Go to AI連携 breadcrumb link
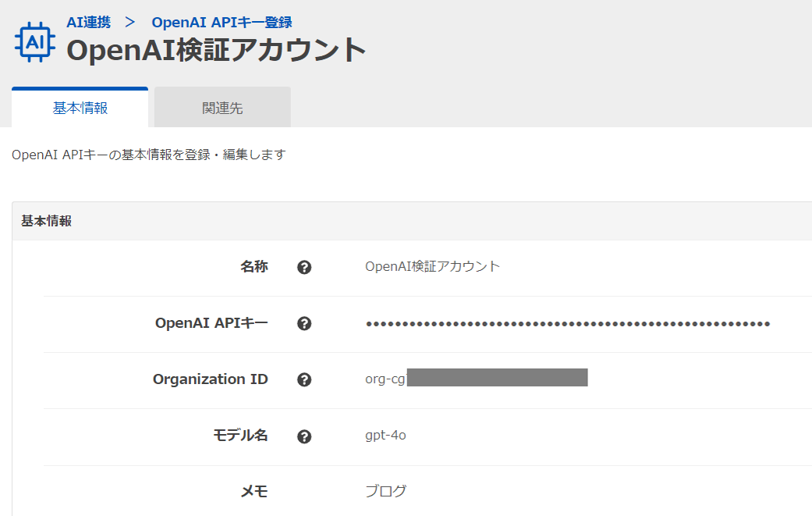The image size is (812, 516). coord(89,23)
